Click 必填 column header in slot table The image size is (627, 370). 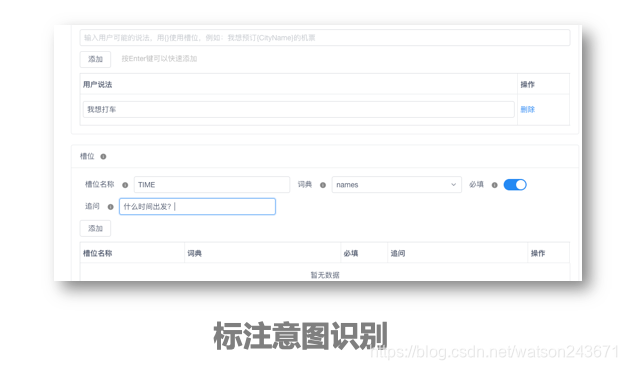(x=351, y=253)
